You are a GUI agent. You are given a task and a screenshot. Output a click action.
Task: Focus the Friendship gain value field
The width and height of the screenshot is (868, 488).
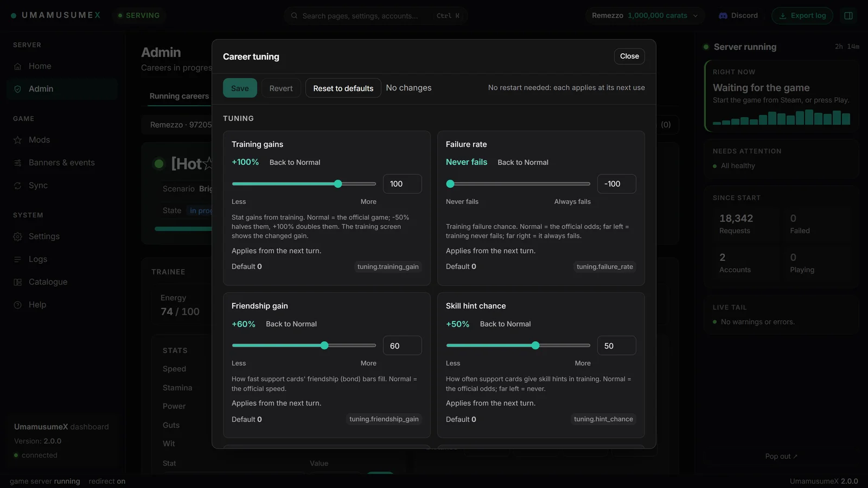[x=403, y=345]
